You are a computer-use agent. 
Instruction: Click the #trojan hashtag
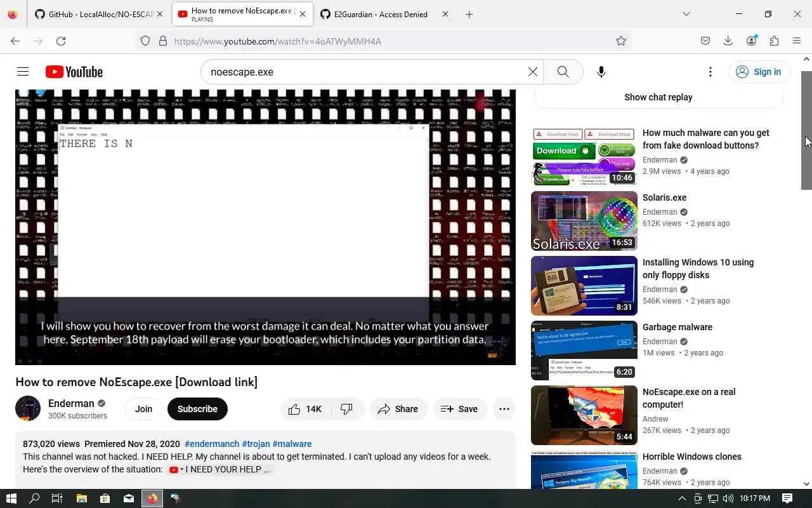click(256, 444)
